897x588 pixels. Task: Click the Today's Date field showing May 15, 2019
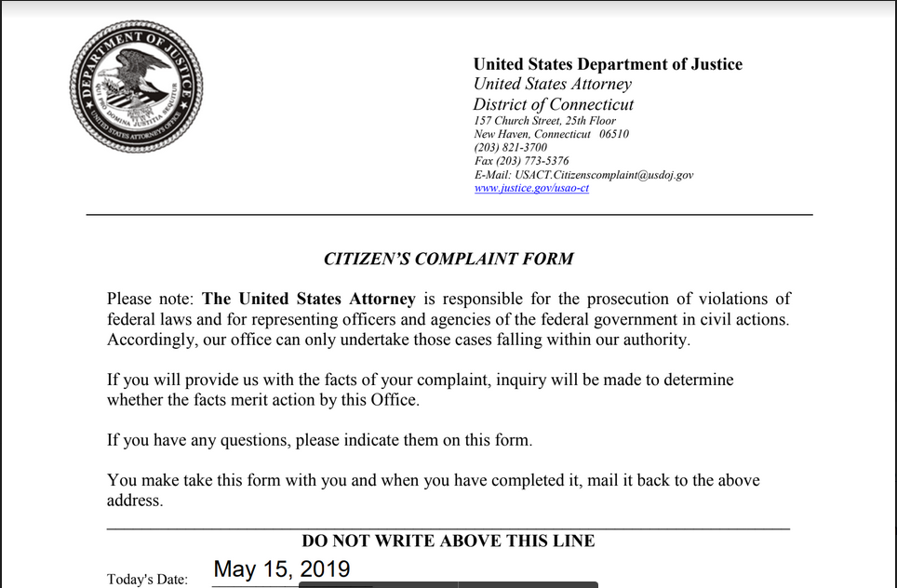coord(282,569)
